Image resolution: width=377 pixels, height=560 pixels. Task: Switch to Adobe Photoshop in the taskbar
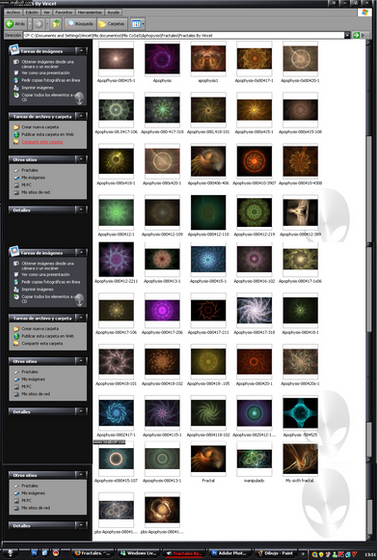(x=228, y=553)
